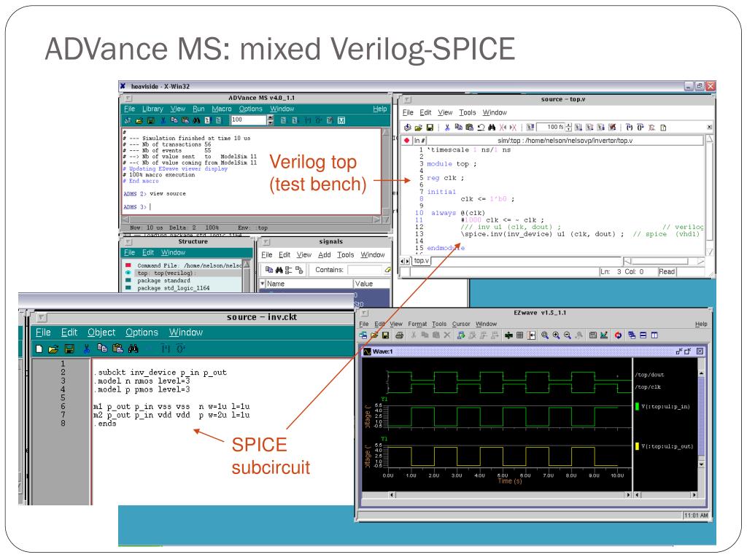This screenshot has width=747, height=560.
Task: Click the open folder icon in ADVance MS toolbar
Action: 139,120
